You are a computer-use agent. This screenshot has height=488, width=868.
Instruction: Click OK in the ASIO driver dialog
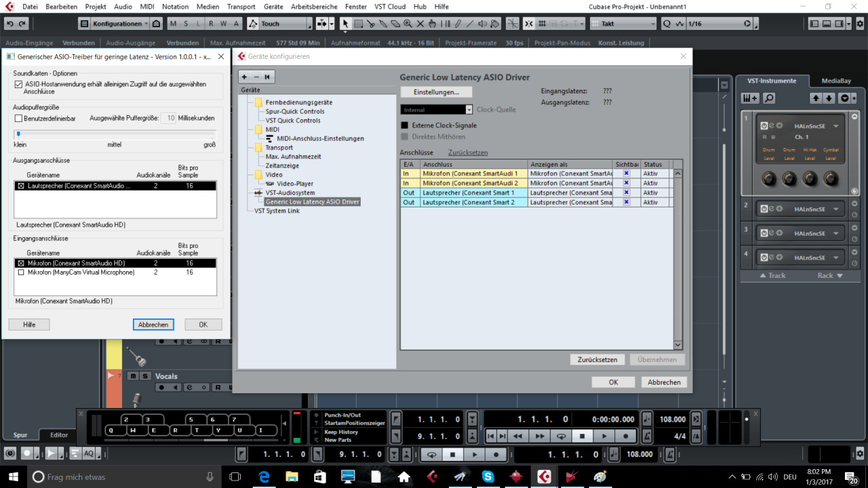click(203, 325)
